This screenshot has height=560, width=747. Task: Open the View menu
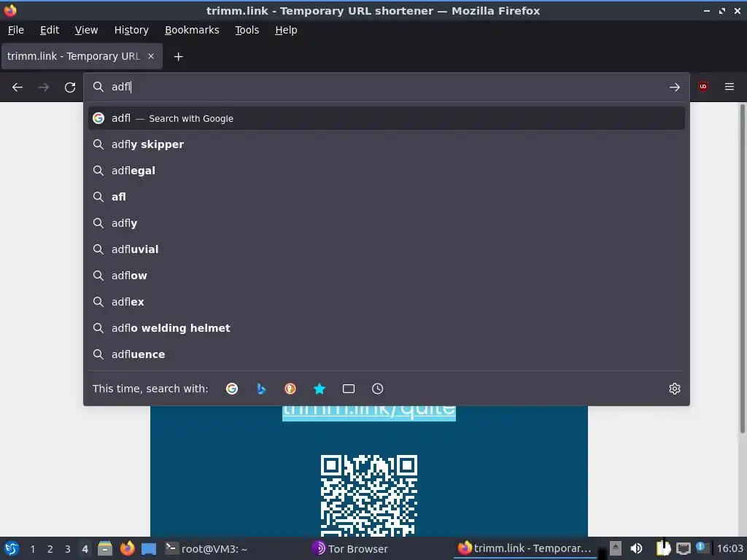pos(86,30)
